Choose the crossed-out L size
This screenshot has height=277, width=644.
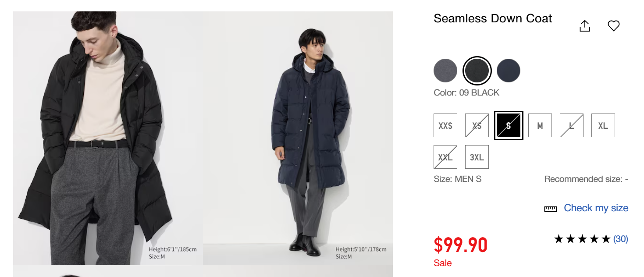point(571,125)
